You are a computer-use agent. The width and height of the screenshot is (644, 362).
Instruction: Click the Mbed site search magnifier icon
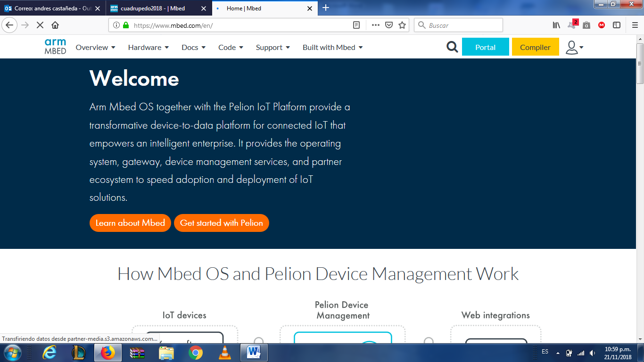(452, 47)
